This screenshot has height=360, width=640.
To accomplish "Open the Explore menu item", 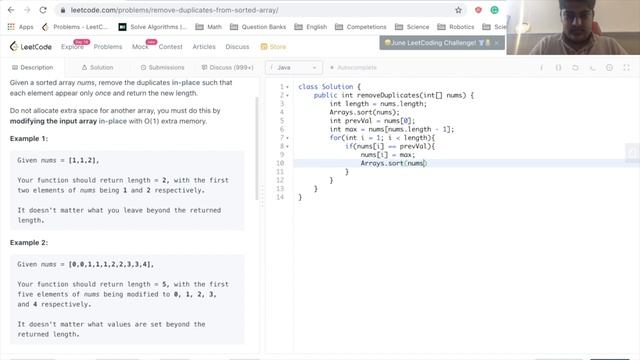I will 72,47.
